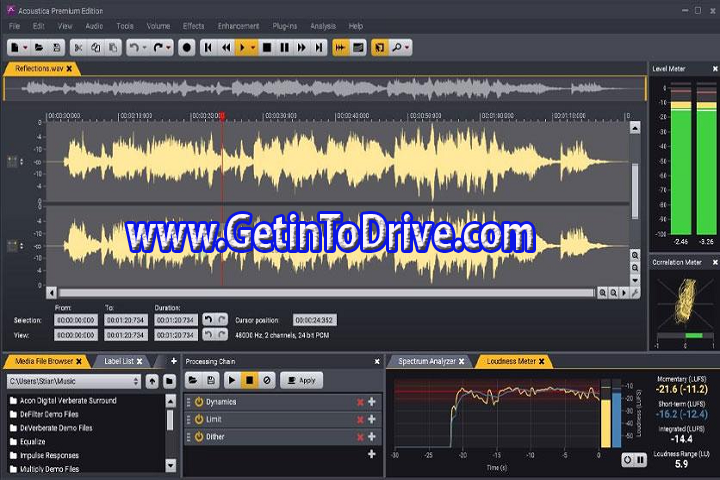The width and height of the screenshot is (720, 480).
Task: Load a processing chain with folder icon
Action: tap(193, 380)
